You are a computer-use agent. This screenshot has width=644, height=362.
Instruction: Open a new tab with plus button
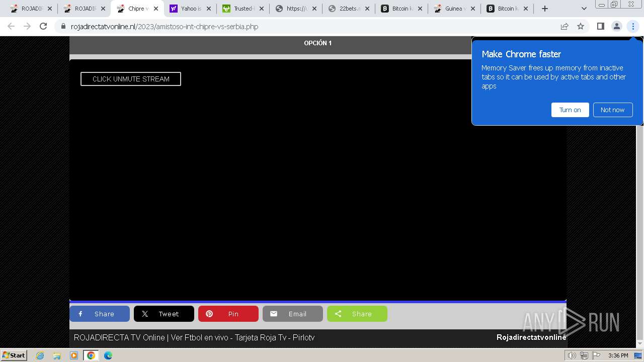click(545, 9)
